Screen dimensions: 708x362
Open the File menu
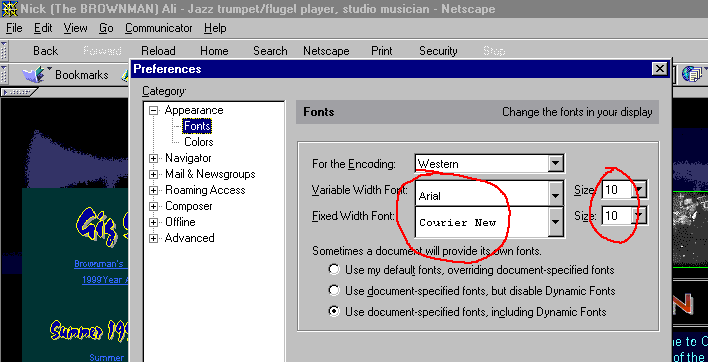click(x=14, y=28)
